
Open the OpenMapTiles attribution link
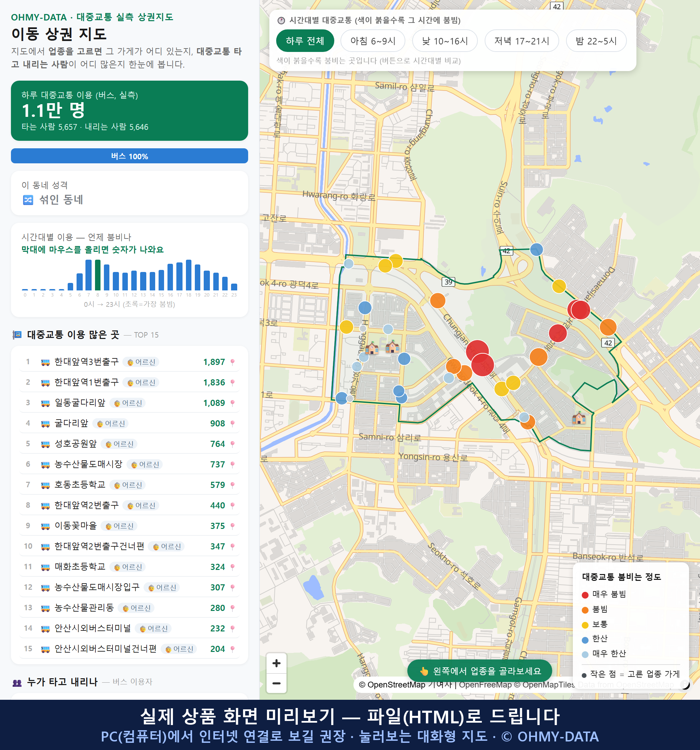(x=544, y=685)
